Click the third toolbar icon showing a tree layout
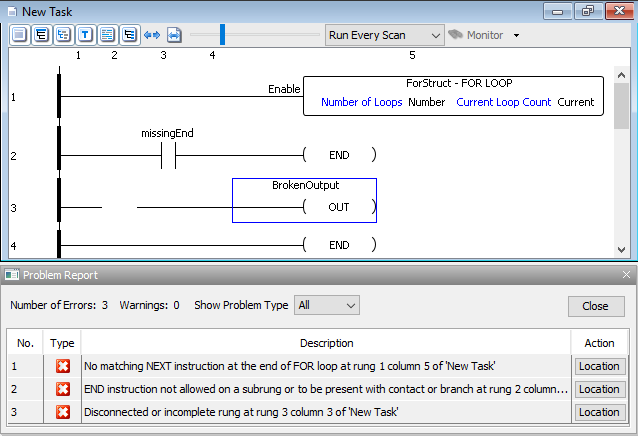 tap(62, 35)
